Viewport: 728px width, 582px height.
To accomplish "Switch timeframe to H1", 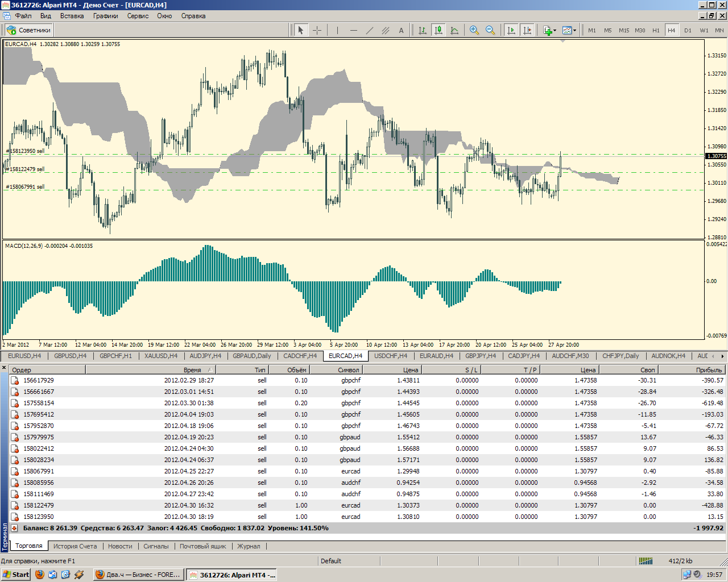I will coord(656,30).
